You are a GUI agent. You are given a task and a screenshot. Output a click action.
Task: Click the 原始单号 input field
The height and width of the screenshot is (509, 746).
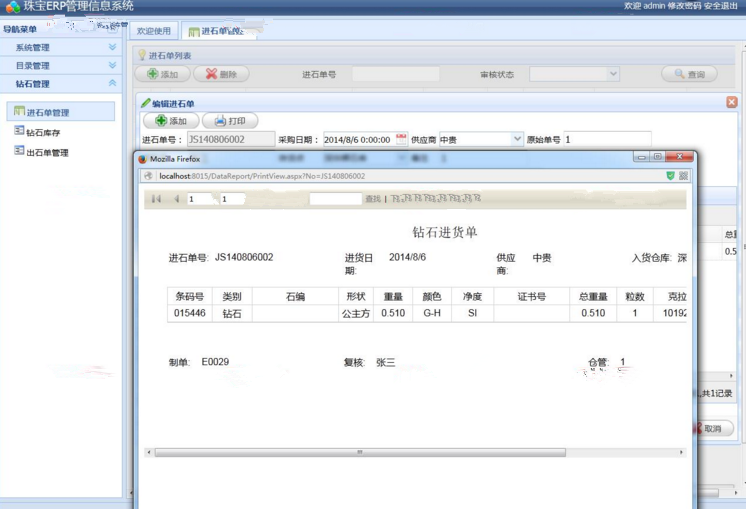tap(607, 139)
